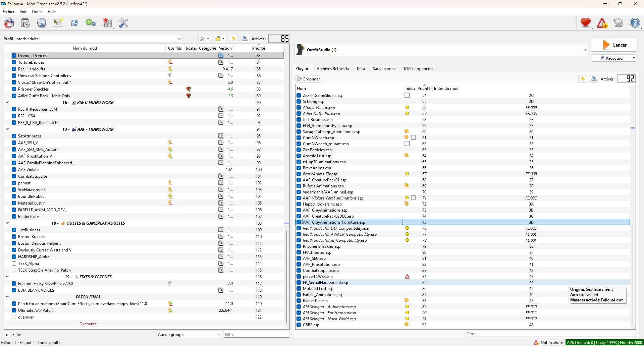This screenshot has width=644, height=346.
Task: Open the Fichier menu
Action: pos(9,12)
